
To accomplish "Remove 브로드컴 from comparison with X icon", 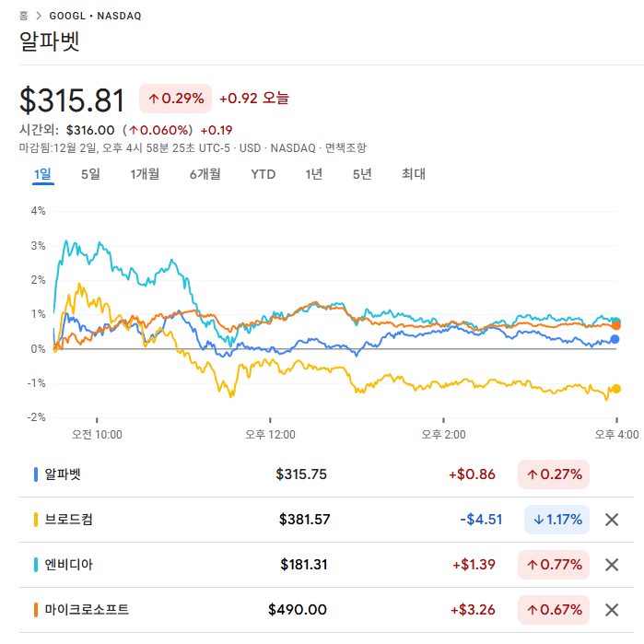I will pos(611,520).
